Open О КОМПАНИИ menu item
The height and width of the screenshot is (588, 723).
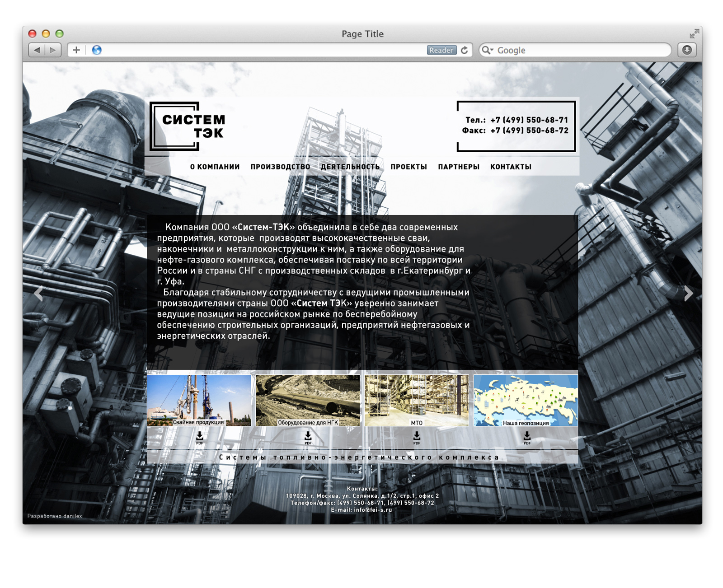tap(215, 167)
